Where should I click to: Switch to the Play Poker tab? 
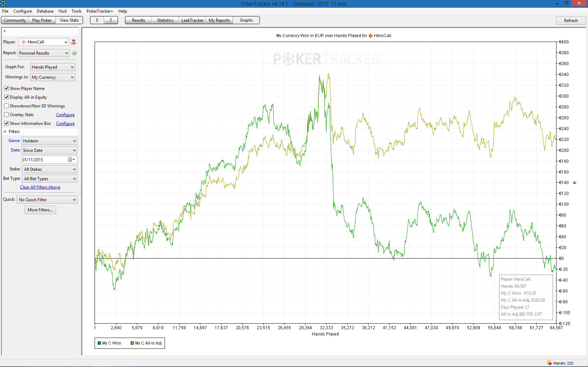42,20
